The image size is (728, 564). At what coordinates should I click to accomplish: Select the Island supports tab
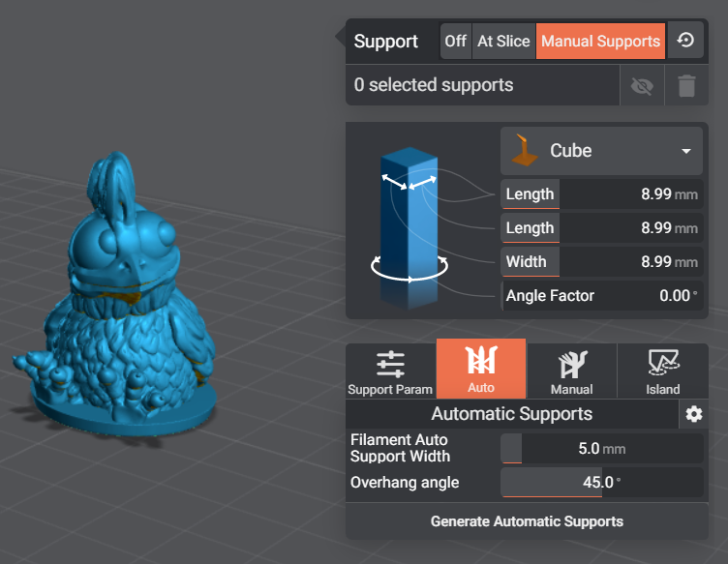click(663, 371)
